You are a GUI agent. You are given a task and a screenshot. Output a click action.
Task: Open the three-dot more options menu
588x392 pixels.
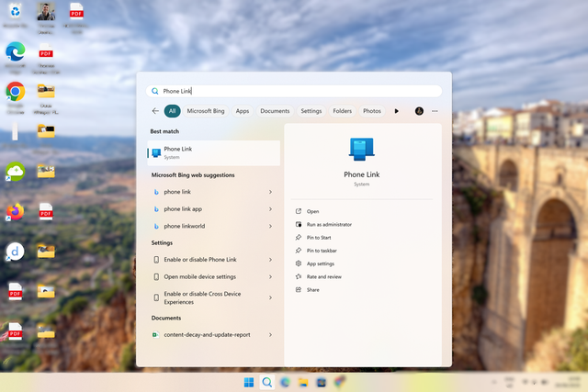435,111
